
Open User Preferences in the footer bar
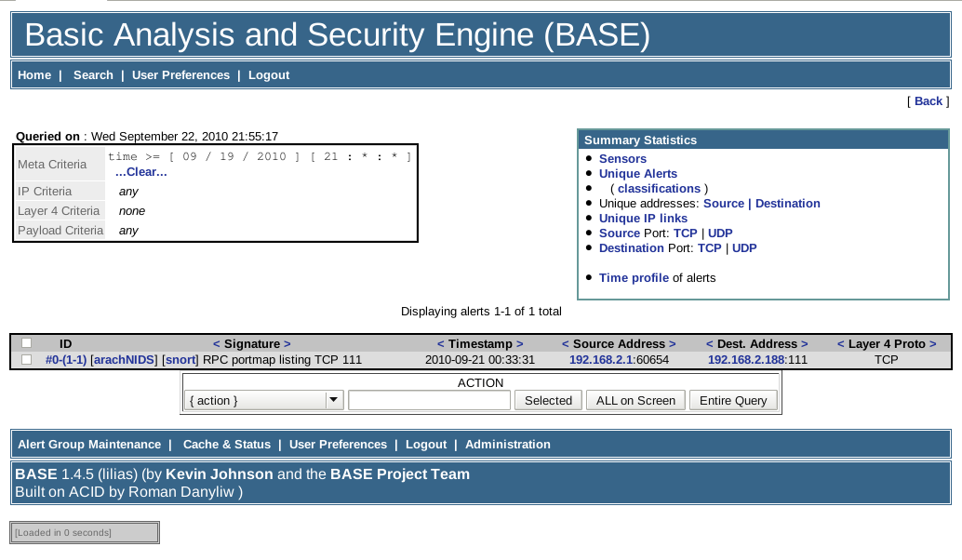pyautogui.click(x=338, y=444)
